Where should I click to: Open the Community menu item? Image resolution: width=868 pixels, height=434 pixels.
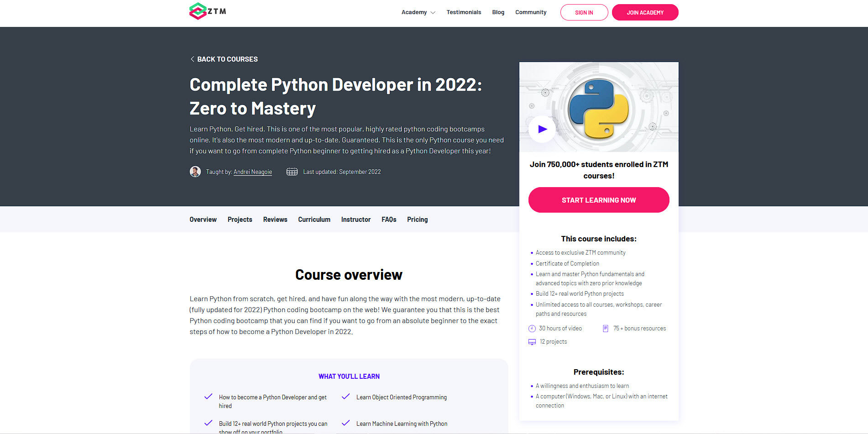point(531,12)
